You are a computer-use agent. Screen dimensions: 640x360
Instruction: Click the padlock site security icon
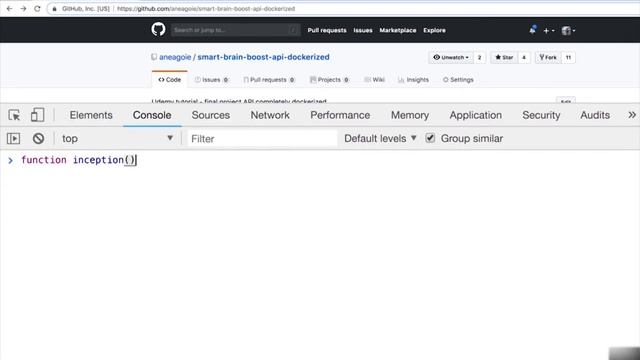click(55, 9)
